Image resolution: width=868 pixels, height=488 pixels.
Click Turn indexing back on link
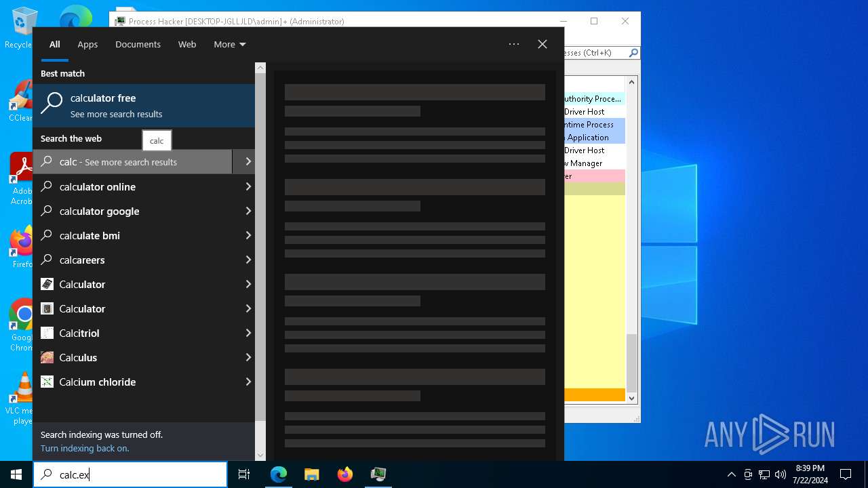coord(85,448)
